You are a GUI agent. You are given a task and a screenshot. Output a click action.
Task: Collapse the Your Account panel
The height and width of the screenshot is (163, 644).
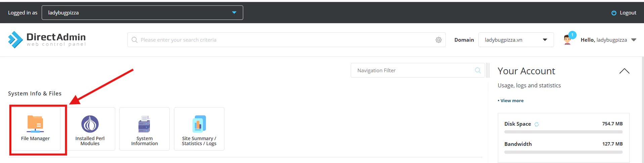click(x=625, y=71)
